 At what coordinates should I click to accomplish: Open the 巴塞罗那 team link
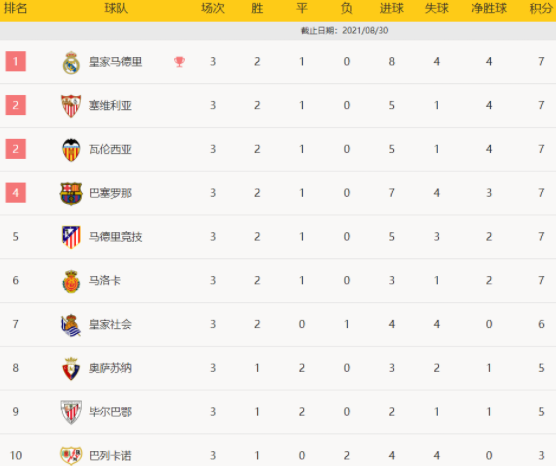pyautogui.click(x=110, y=193)
